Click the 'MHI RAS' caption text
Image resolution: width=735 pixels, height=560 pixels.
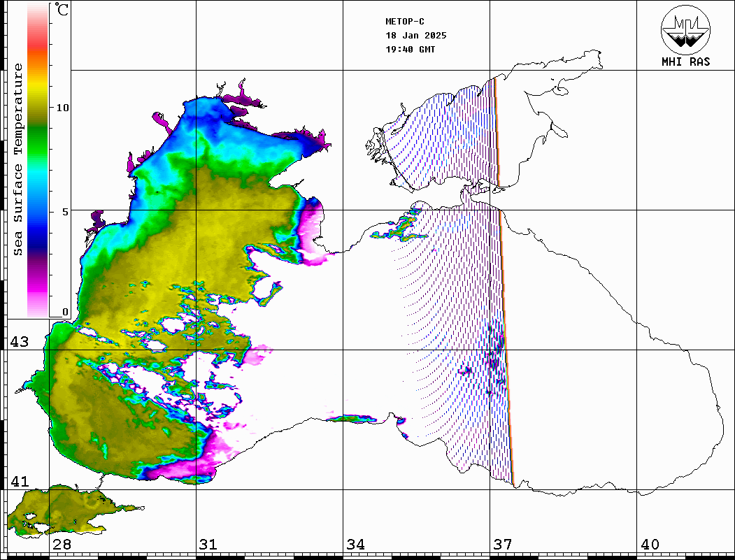tap(685, 62)
